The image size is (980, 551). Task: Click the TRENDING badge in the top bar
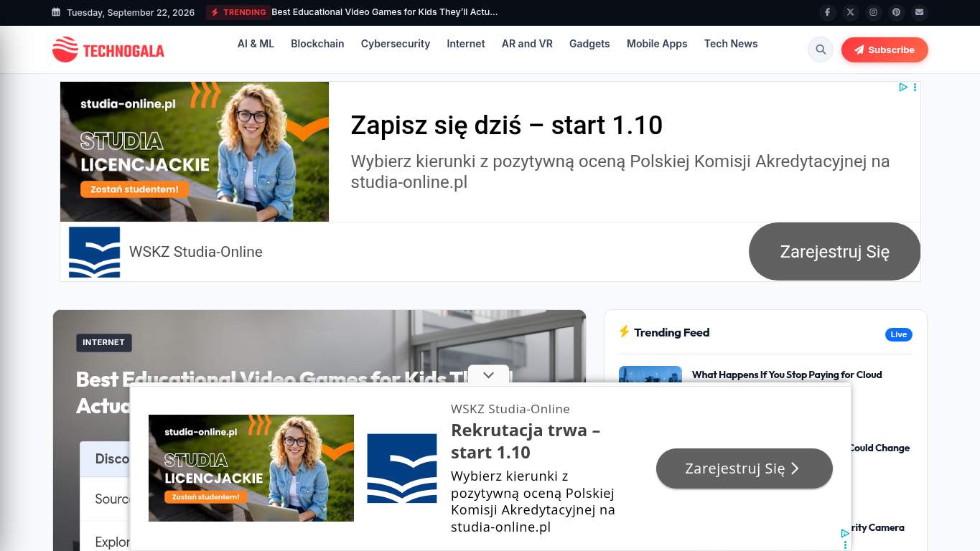point(238,12)
